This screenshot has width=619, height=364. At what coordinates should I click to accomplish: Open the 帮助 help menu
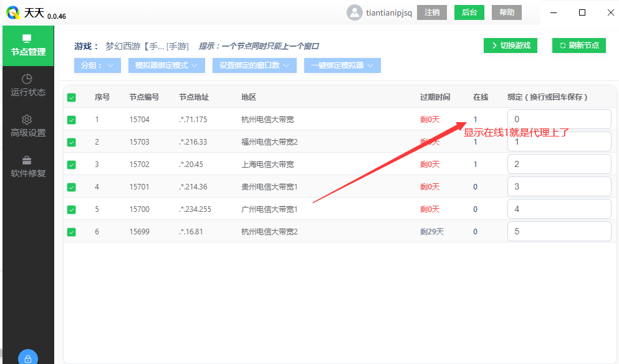point(506,11)
